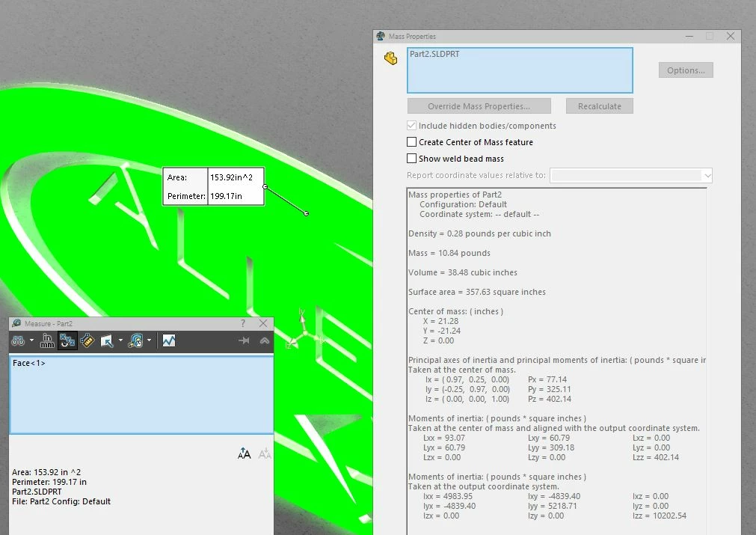756x535 pixels.
Task: Expand the Measurement History dropdown arrow
Action: click(x=149, y=340)
